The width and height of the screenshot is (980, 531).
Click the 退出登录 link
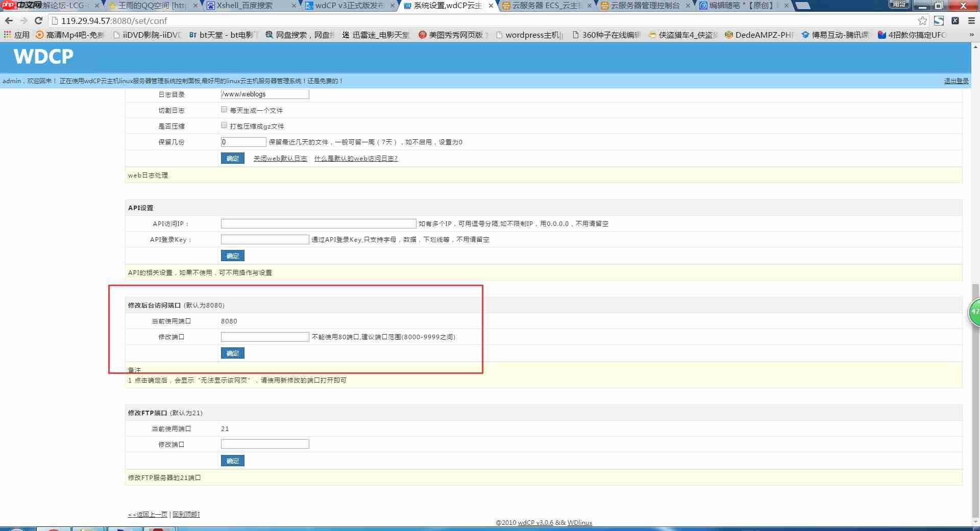point(955,81)
